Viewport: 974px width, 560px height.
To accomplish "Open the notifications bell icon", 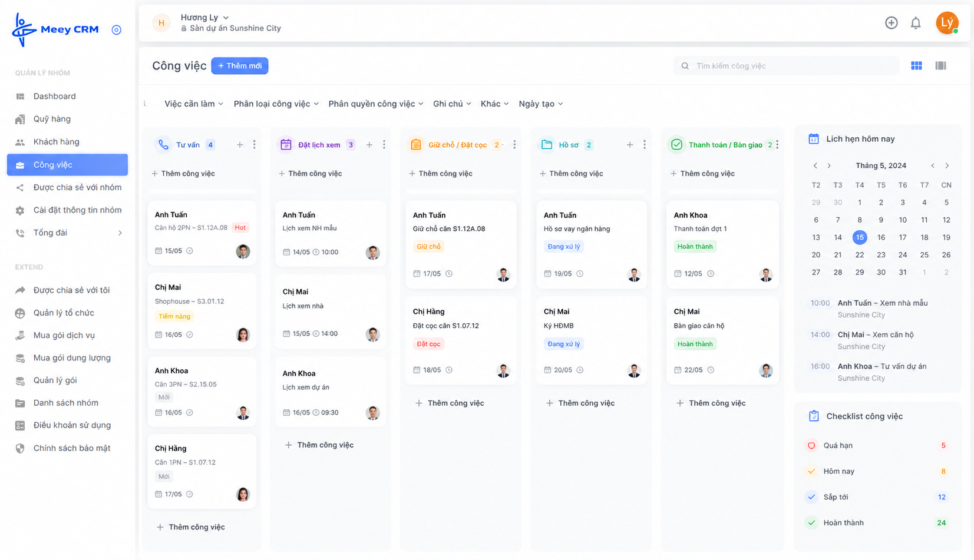I will (915, 23).
